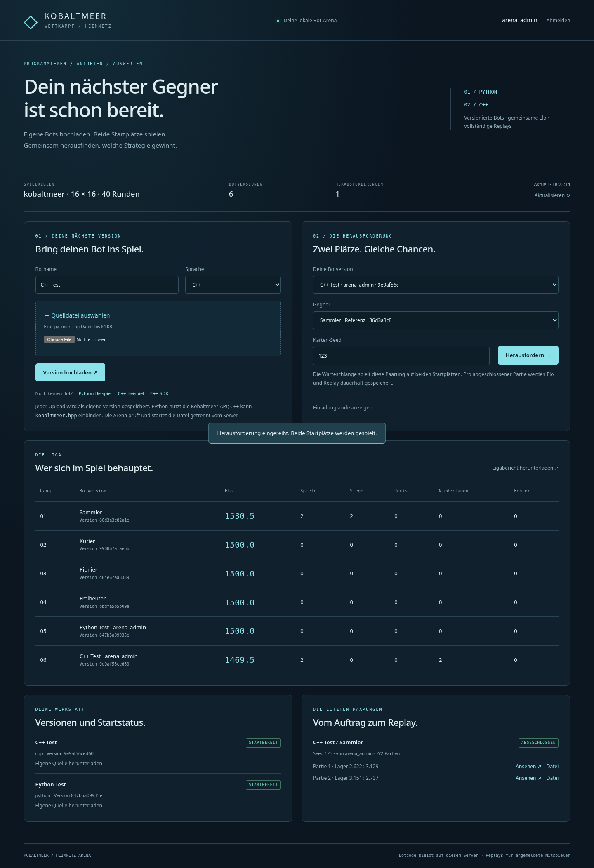Click the 01 / PYTHON label
This screenshot has width=594, height=868.
(x=481, y=92)
